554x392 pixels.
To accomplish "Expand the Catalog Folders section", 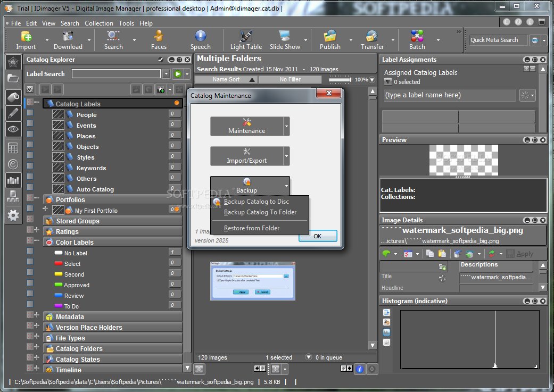I will (37, 346).
